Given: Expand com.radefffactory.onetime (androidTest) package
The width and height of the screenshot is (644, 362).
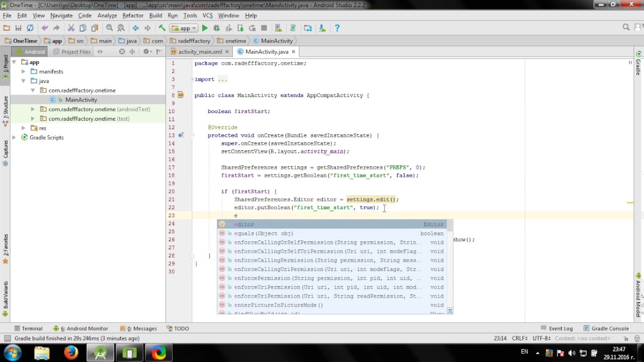Looking at the screenshot, I should click(33, 109).
